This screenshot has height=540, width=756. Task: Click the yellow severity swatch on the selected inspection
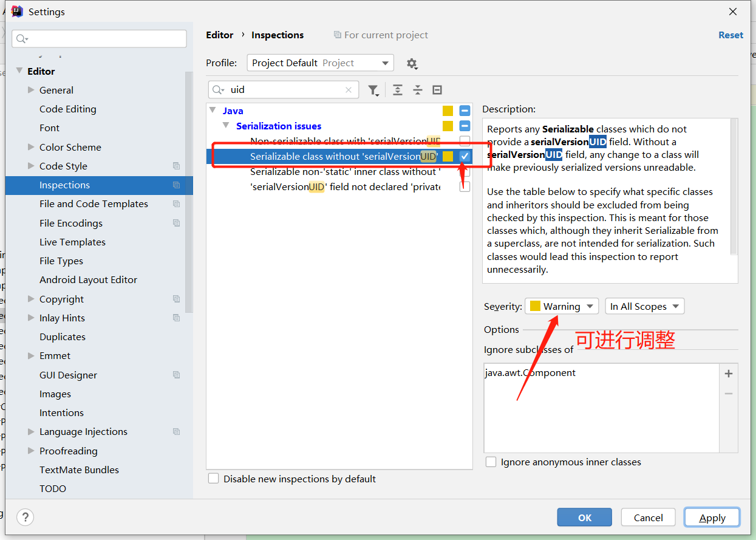449,156
